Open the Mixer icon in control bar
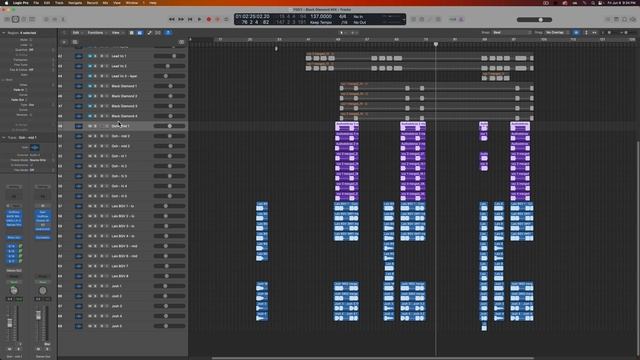The width and height of the screenshot is (640, 360). pyautogui.click(x=54, y=19)
